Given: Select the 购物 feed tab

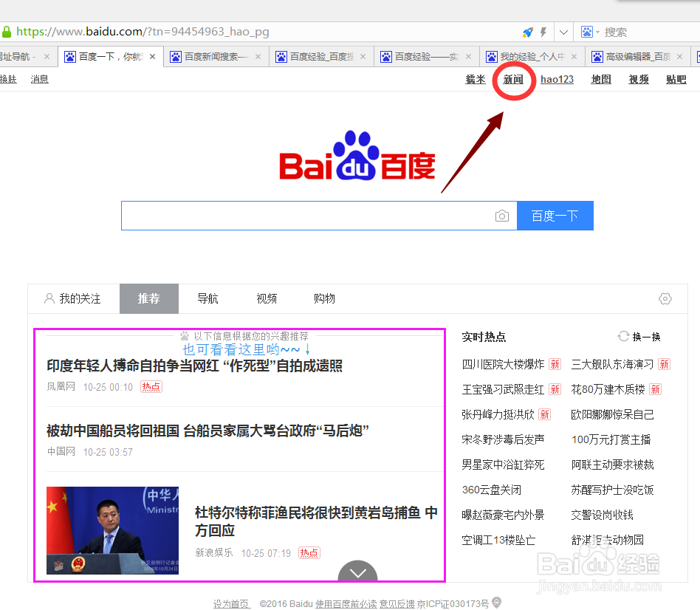Looking at the screenshot, I should pos(325,299).
